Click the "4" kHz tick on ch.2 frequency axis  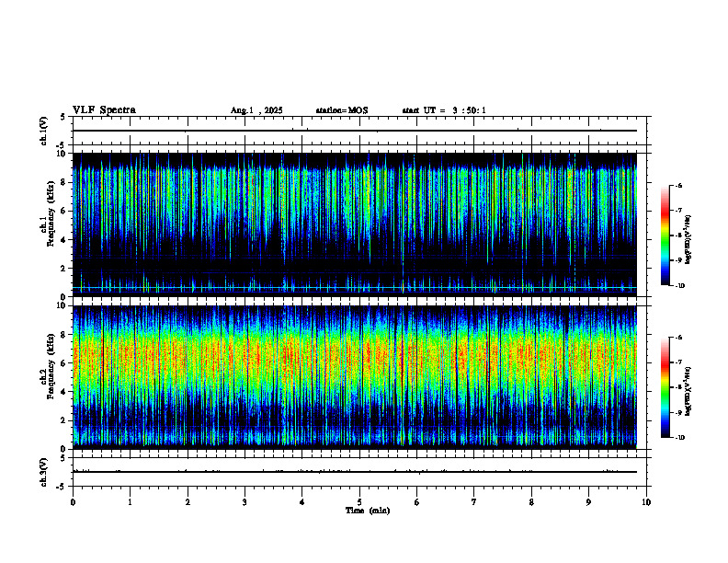64,392
